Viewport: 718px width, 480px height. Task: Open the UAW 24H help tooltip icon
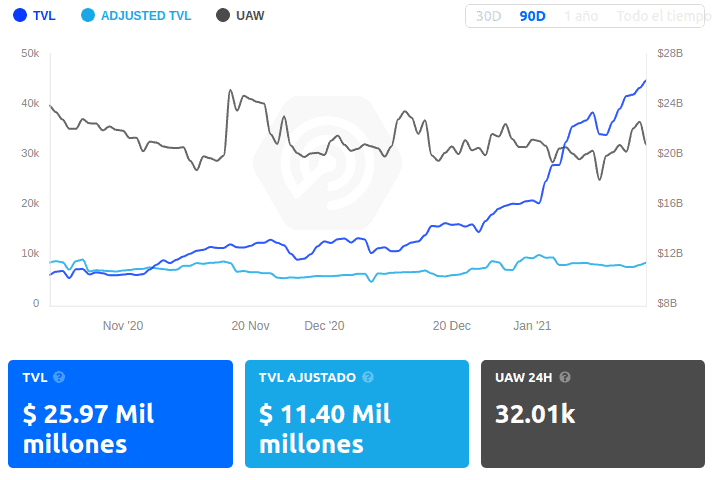(565, 377)
